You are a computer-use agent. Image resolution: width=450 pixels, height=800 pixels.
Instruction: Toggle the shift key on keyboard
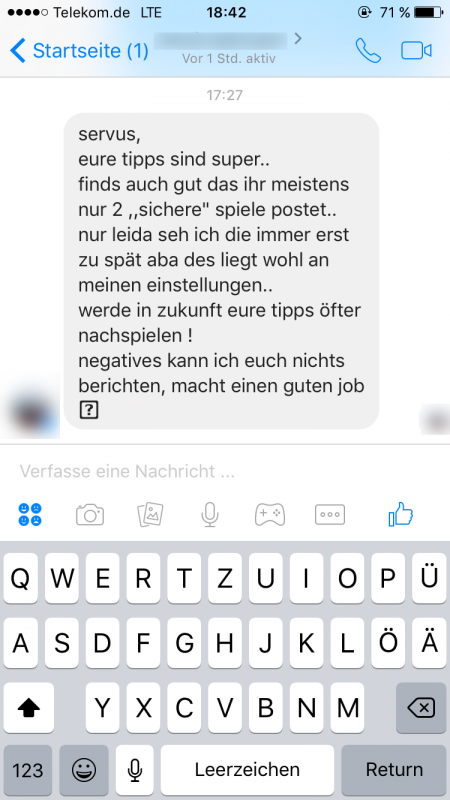[29, 708]
